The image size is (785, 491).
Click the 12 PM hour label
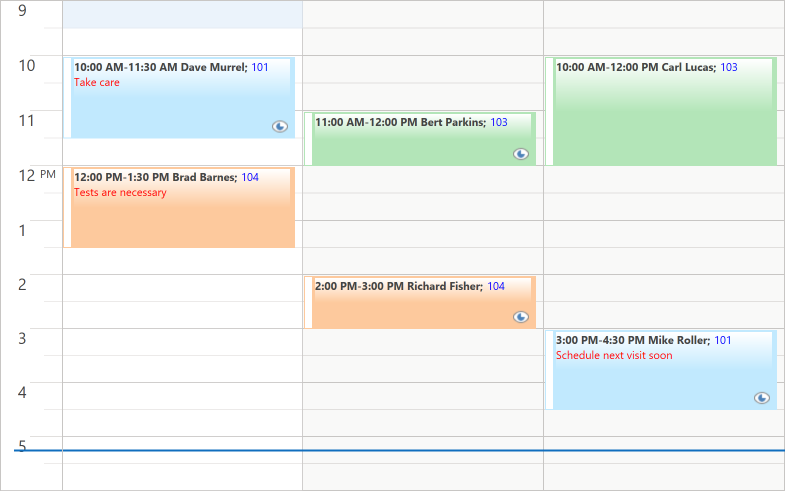[37, 175]
